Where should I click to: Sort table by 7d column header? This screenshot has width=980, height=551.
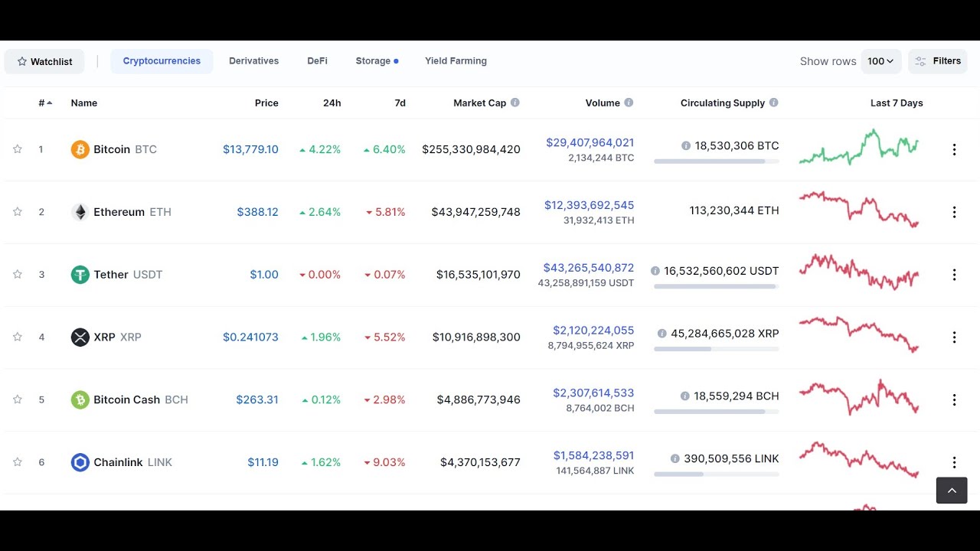[400, 103]
